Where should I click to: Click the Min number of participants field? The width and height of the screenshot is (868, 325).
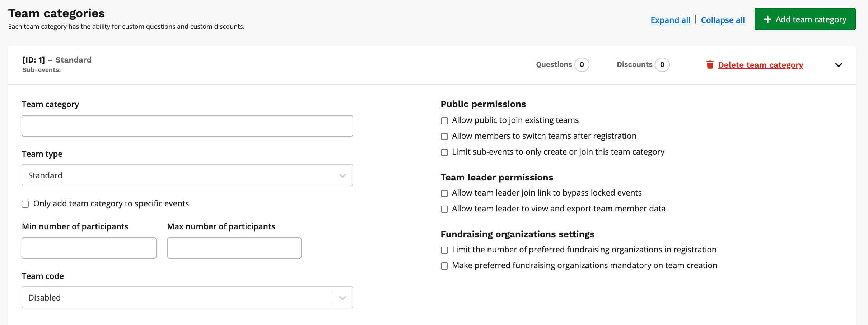[x=89, y=248]
